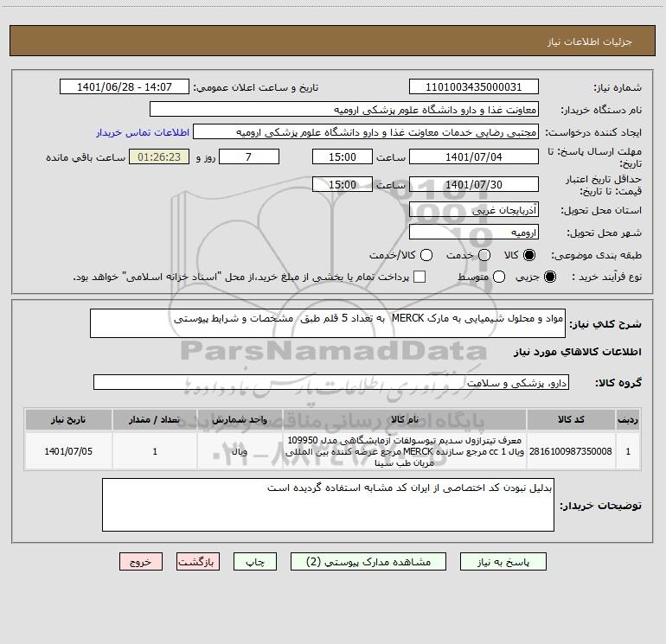Click the تعداد / مقدار column header
The image size is (666, 644).
(155, 419)
